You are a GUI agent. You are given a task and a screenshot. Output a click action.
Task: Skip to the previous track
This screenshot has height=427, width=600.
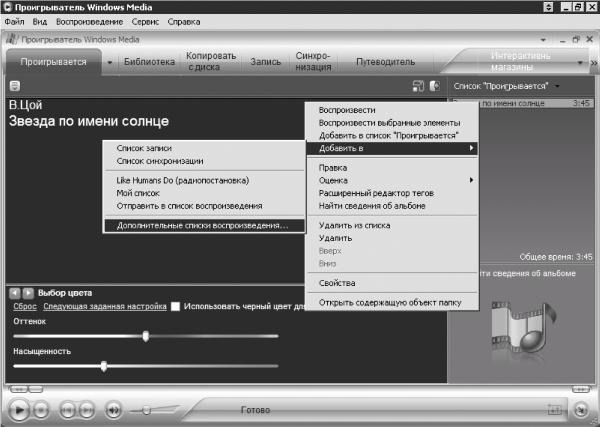pyautogui.click(x=67, y=409)
